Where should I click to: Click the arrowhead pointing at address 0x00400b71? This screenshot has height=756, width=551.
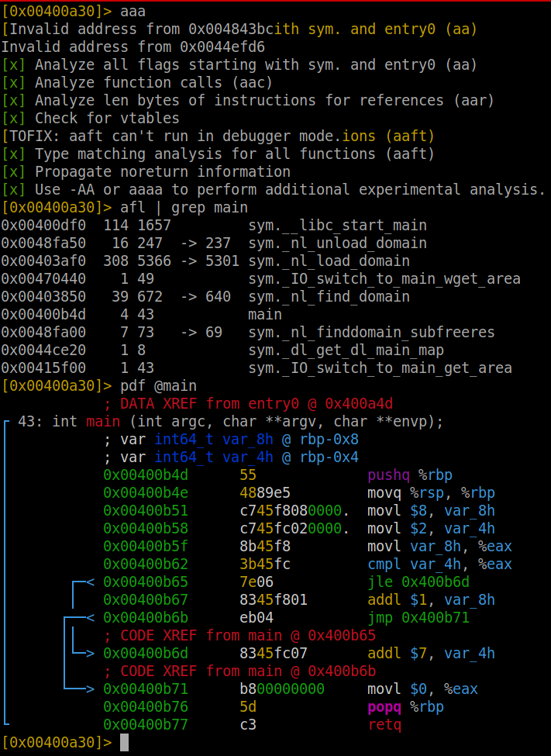tap(89, 689)
